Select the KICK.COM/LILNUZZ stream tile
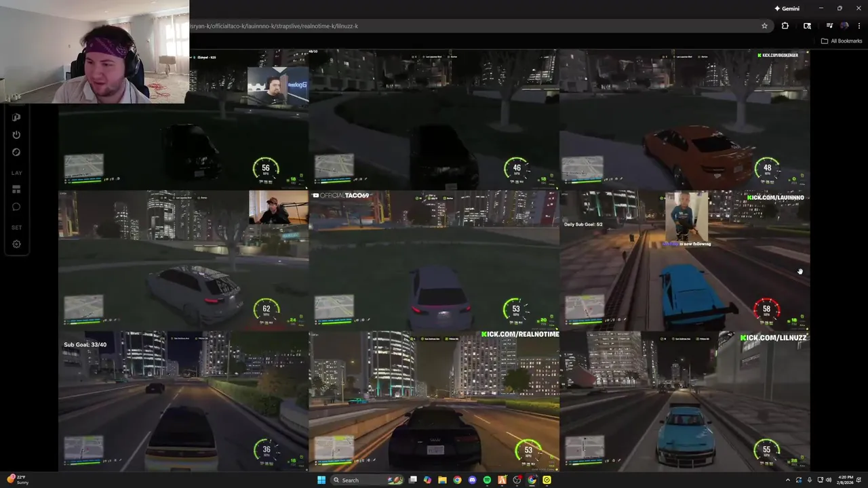 [685, 401]
